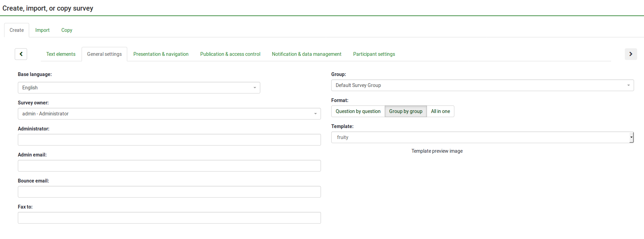The width and height of the screenshot is (644, 239).
Task: Open the Template dropdown
Action: 482,137
